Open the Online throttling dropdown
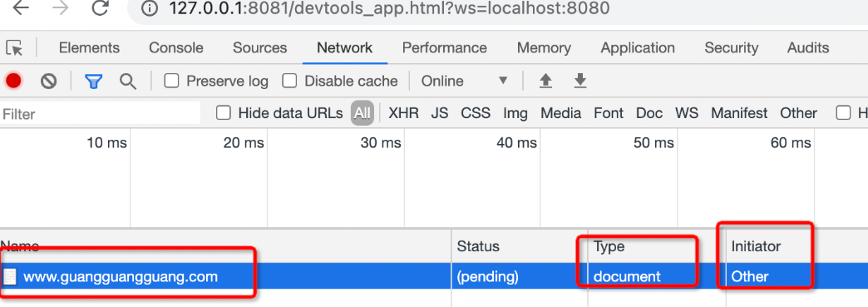Viewport: 868px width, 307px height. [465, 81]
